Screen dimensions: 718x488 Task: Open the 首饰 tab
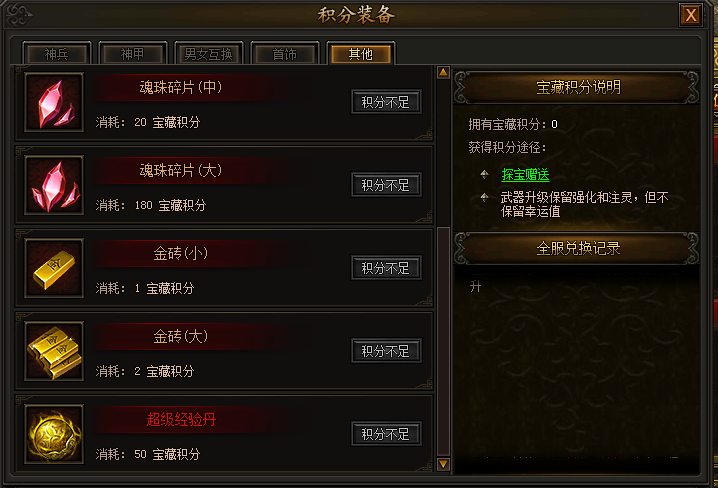285,54
